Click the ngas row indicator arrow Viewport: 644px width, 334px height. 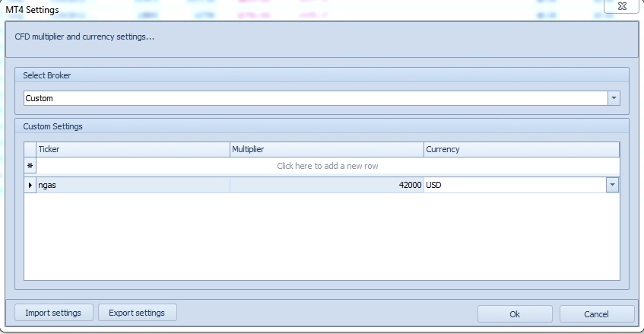click(30, 185)
